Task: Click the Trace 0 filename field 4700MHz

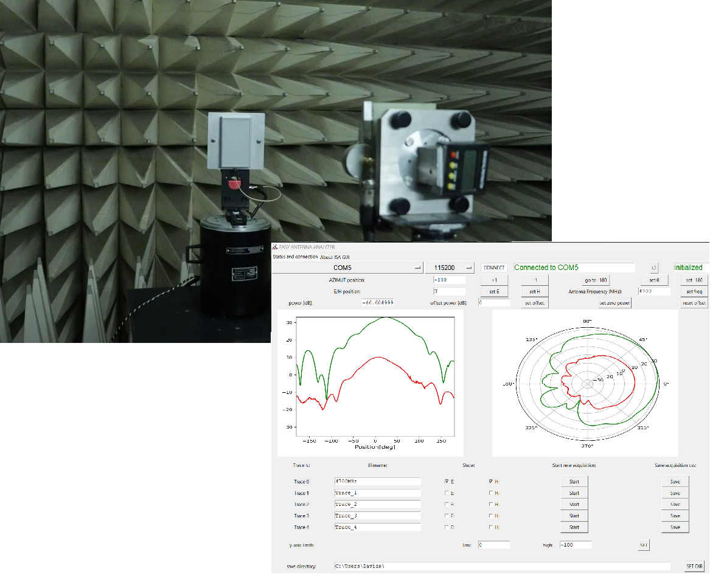Action: pyautogui.click(x=378, y=482)
